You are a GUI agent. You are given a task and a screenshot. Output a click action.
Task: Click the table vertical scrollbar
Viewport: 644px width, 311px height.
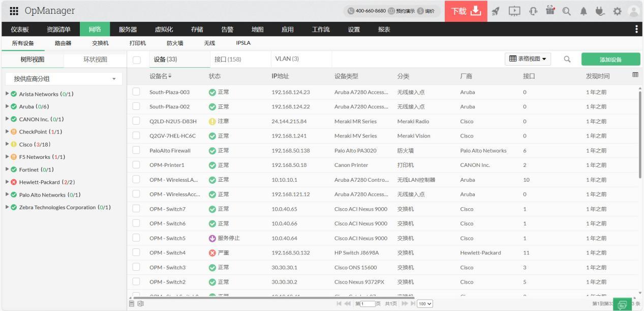click(639, 135)
